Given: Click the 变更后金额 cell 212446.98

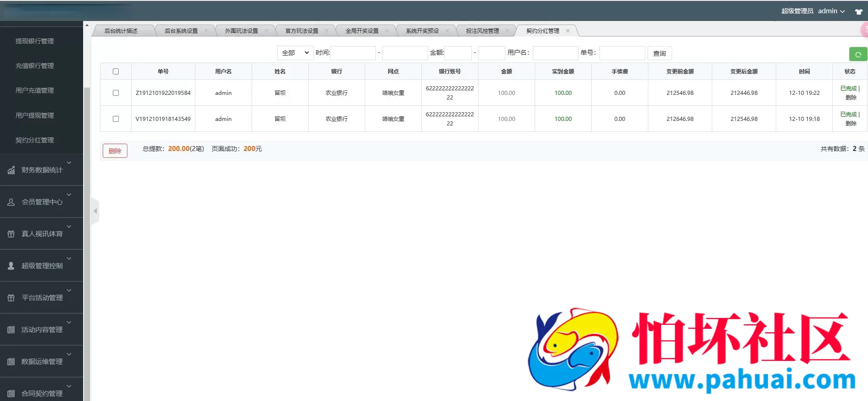Looking at the screenshot, I should click(744, 93).
